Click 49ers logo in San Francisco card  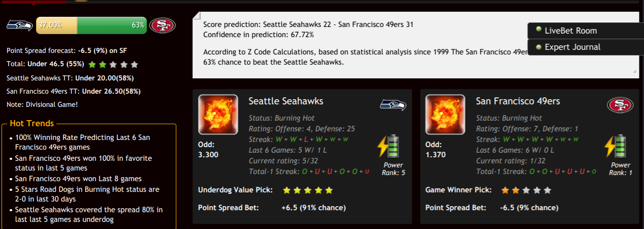[x=620, y=105]
